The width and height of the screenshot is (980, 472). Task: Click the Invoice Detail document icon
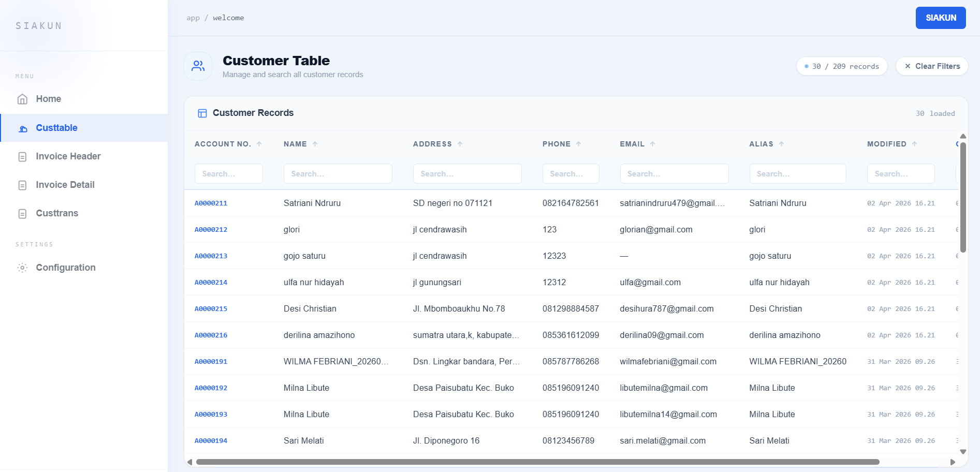coord(22,185)
